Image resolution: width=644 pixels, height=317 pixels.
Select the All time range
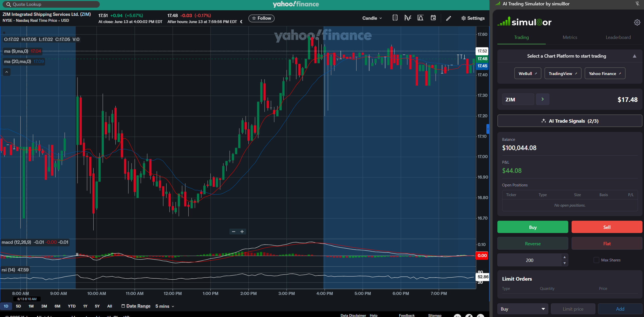point(110,306)
